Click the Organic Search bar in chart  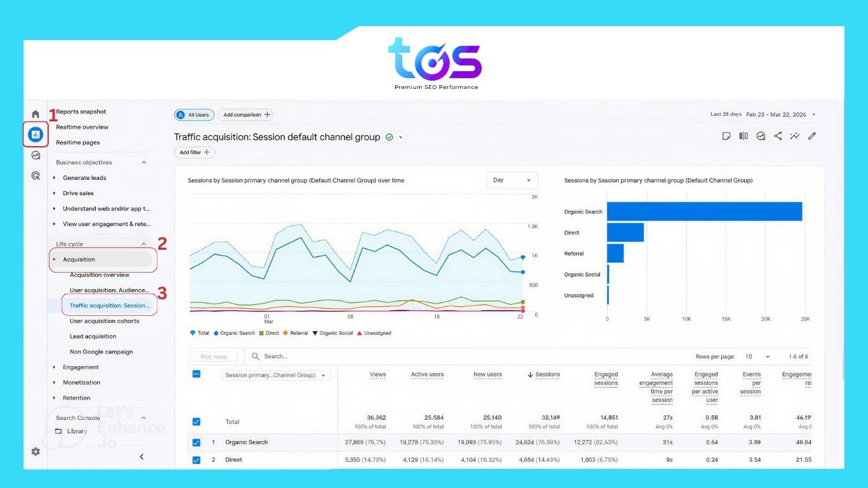[x=704, y=212]
